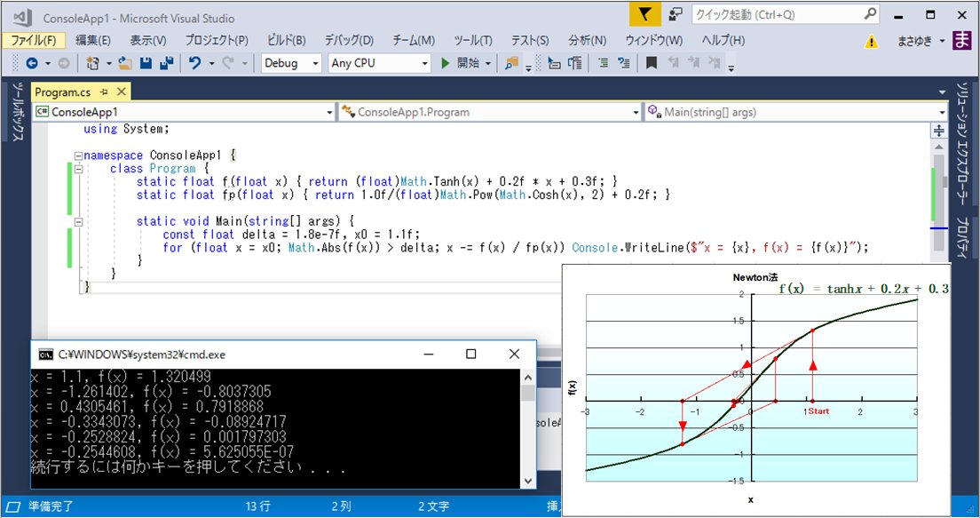Open the デバッグ(D) menu
The width and height of the screenshot is (980, 518).
point(349,41)
